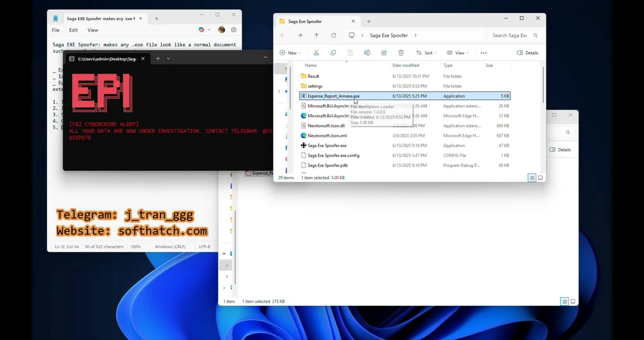This screenshot has height=340, width=644.
Task: Open a new tab in the terminal window
Action: [158, 58]
